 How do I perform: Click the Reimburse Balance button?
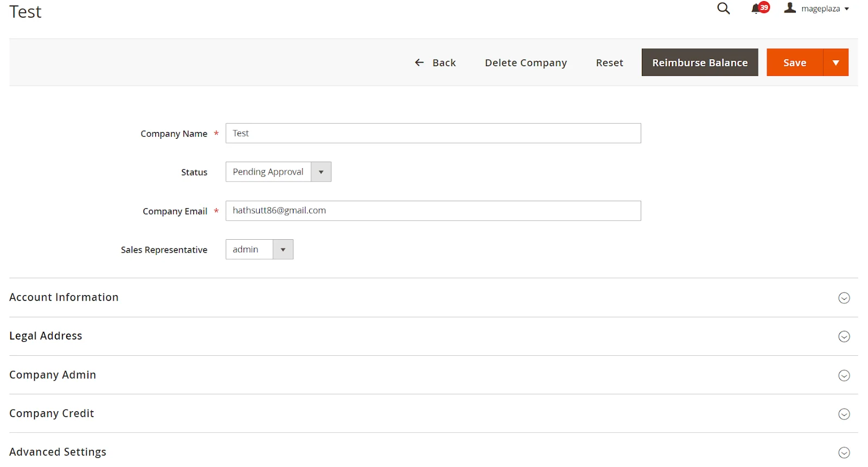699,63
